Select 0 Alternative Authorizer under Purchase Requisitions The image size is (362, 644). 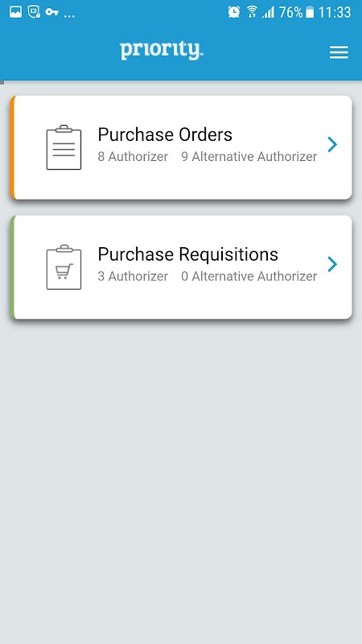(249, 276)
